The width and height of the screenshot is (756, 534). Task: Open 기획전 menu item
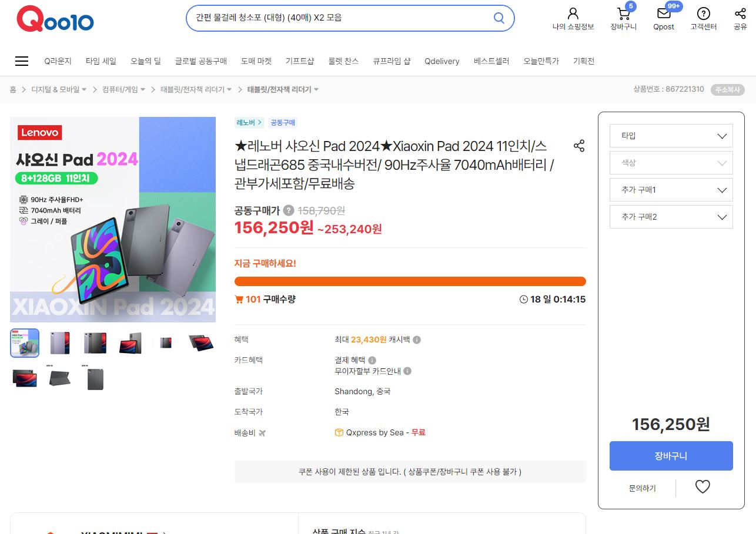coord(584,61)
